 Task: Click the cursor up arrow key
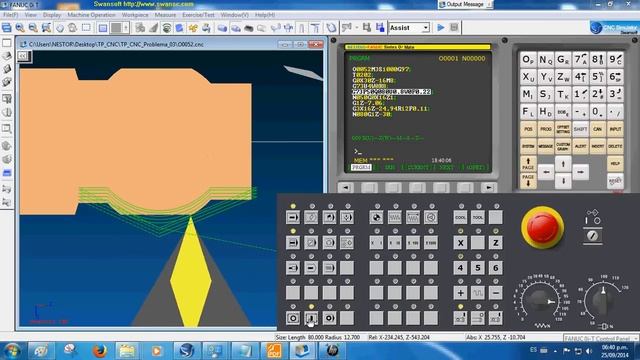pyautogui.click(x=563, y=164)
